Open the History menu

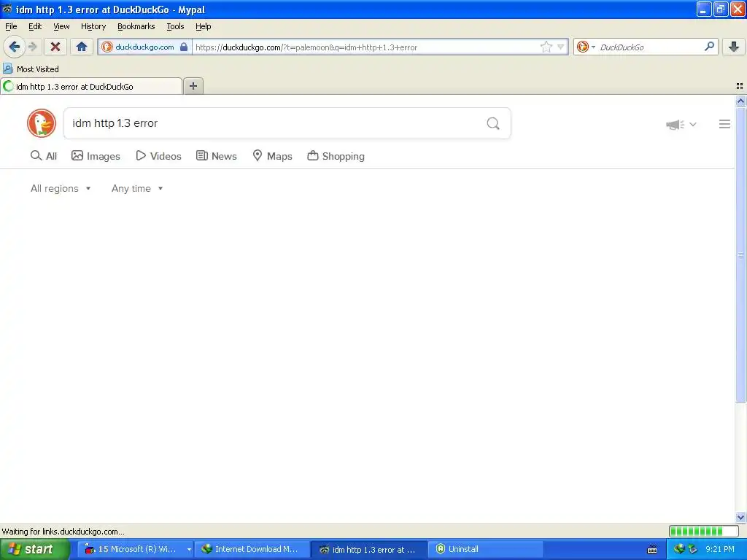pos(93,26)
